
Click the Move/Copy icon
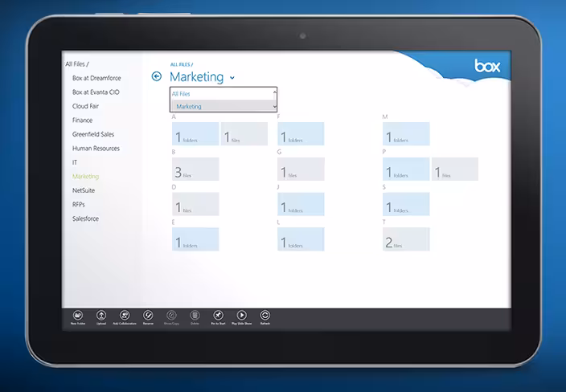(x=171, y=316)
